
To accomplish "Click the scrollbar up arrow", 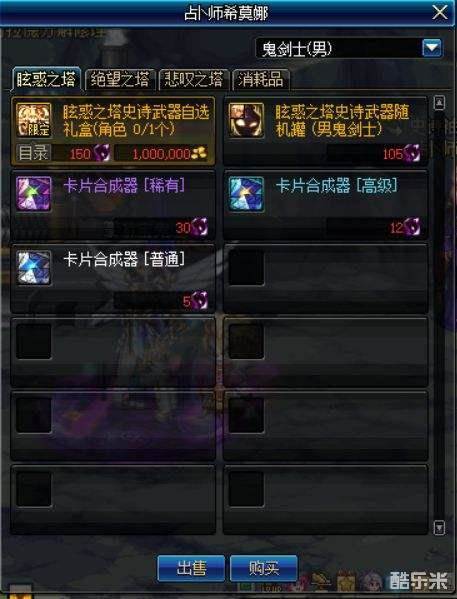I will click(439, 102).
